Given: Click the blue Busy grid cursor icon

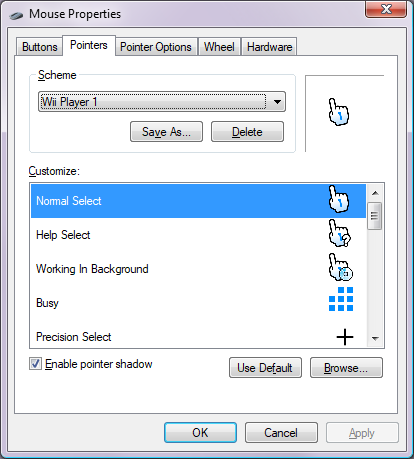Looking at the screenshot, I should point(341,299).
